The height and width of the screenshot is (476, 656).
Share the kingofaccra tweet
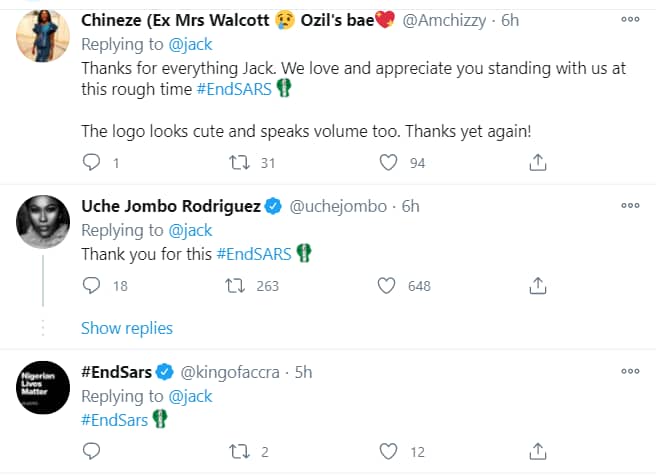point(537,452)
